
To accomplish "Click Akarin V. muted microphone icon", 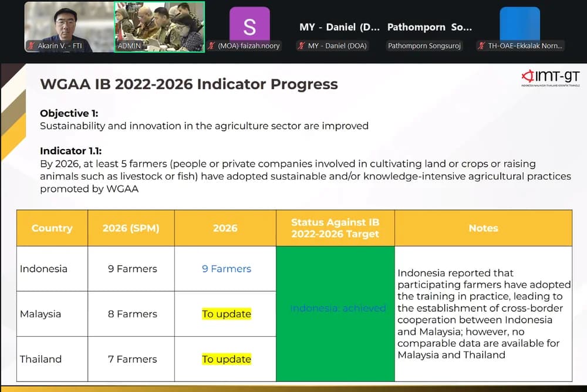I will click(32, 46).
